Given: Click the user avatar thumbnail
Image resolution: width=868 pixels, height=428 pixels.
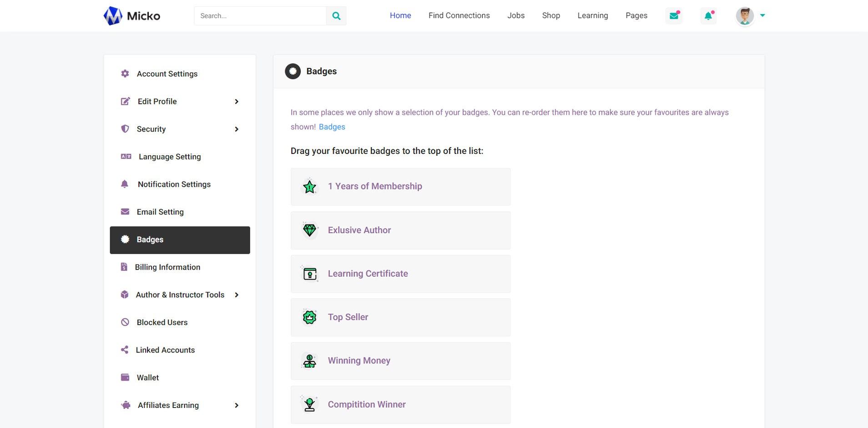Looking at the screenshot, I should click(745, 16).
